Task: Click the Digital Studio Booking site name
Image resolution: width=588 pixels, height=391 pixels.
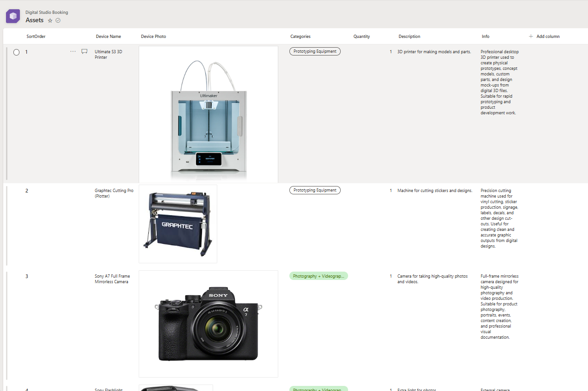Action: [x=47, y=12]
